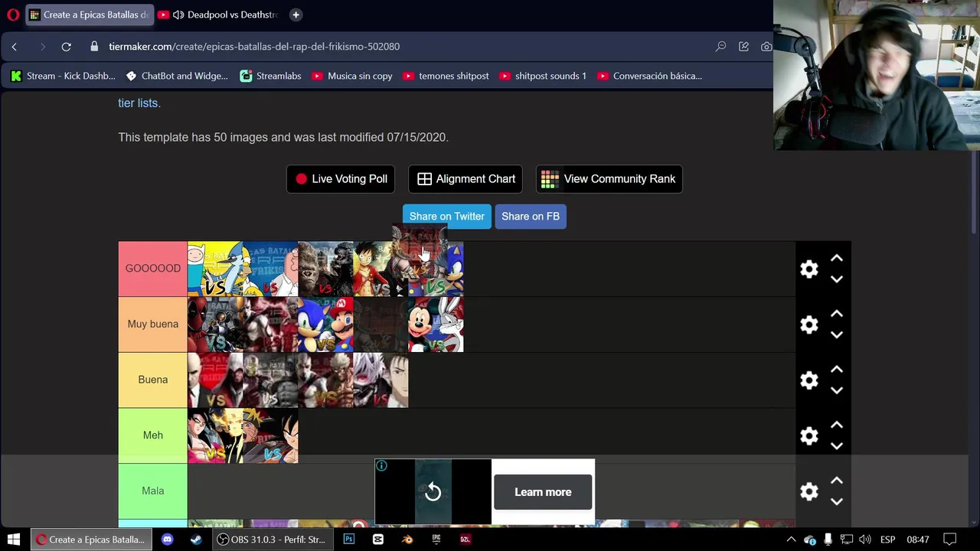Open a new browser tab
Image resolution: width=980 pixels, height=551 pixels.
tap(296, 15)
